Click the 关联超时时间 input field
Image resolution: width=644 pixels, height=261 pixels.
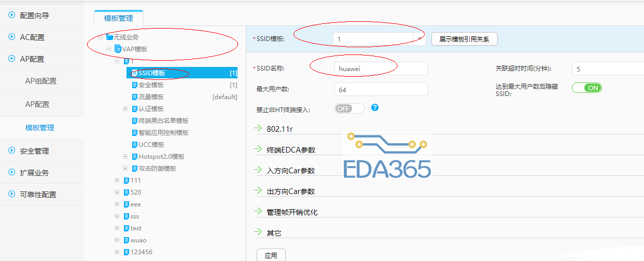pos(608,68)
